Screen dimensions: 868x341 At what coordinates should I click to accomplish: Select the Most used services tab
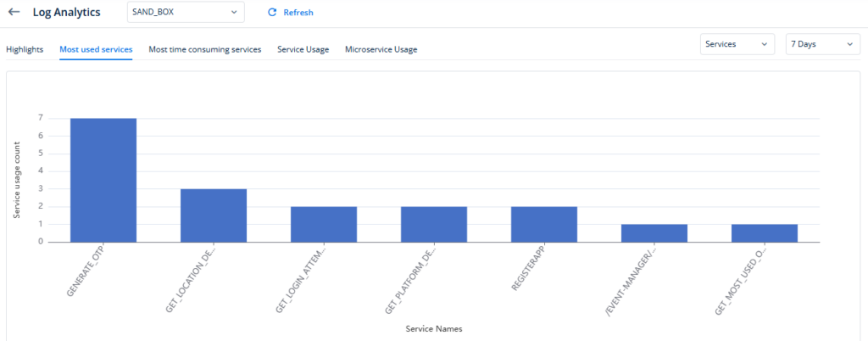click(96, 49)
